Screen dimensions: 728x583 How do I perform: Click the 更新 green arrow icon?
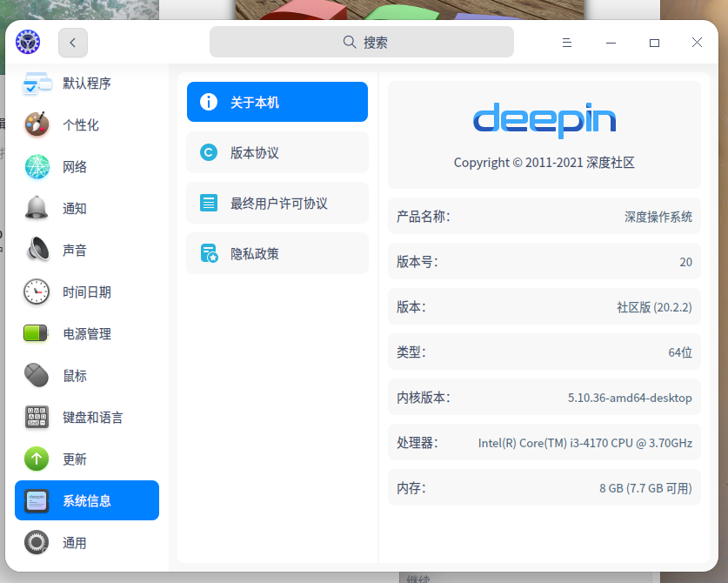point(37,459)
